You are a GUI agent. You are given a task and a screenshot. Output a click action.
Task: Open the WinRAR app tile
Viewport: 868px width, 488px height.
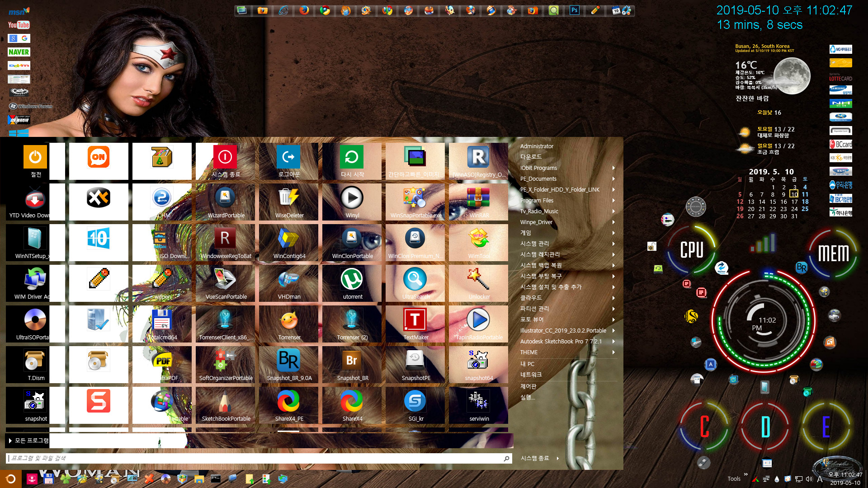[x=478, y=202]
